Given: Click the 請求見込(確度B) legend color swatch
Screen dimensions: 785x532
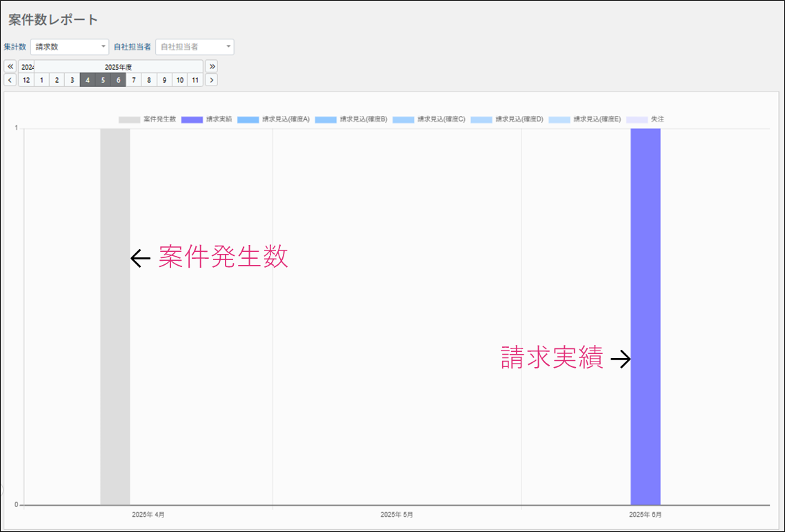Looking at the screenshot, I should pos(326,120).
